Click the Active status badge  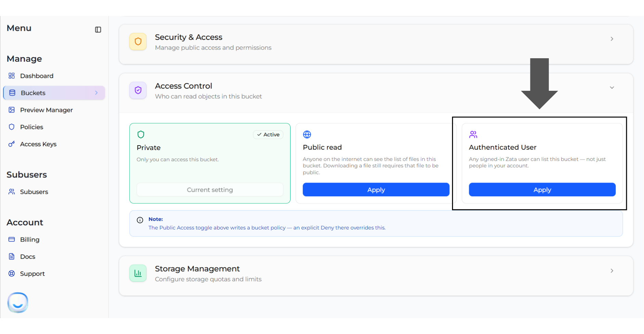[x=268, y=135]
